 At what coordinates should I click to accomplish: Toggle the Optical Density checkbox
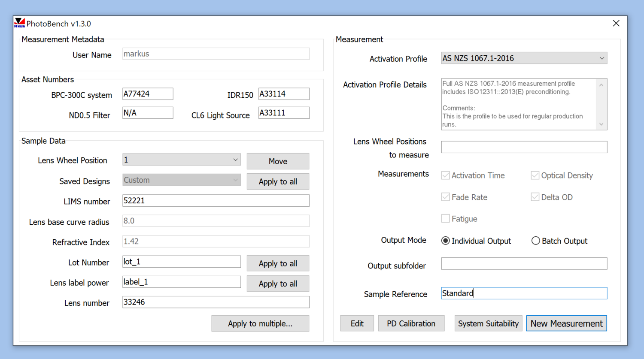click(x=535, y=175)
